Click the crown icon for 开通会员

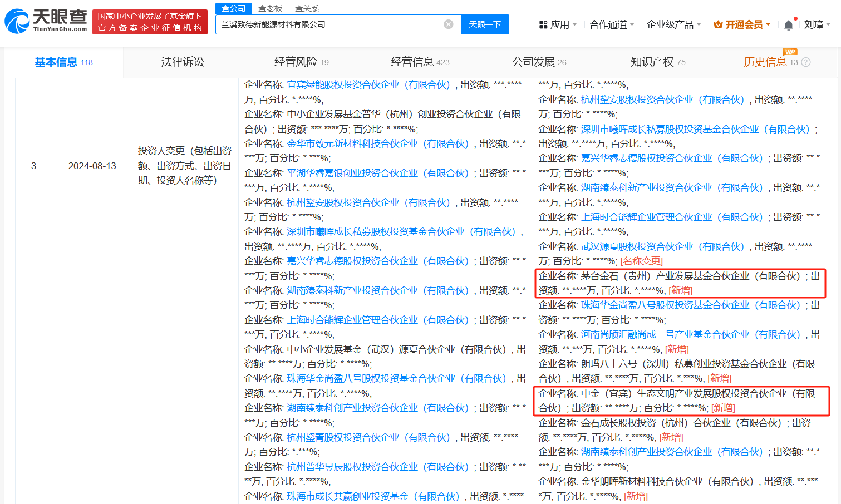(x=718, y=25)
